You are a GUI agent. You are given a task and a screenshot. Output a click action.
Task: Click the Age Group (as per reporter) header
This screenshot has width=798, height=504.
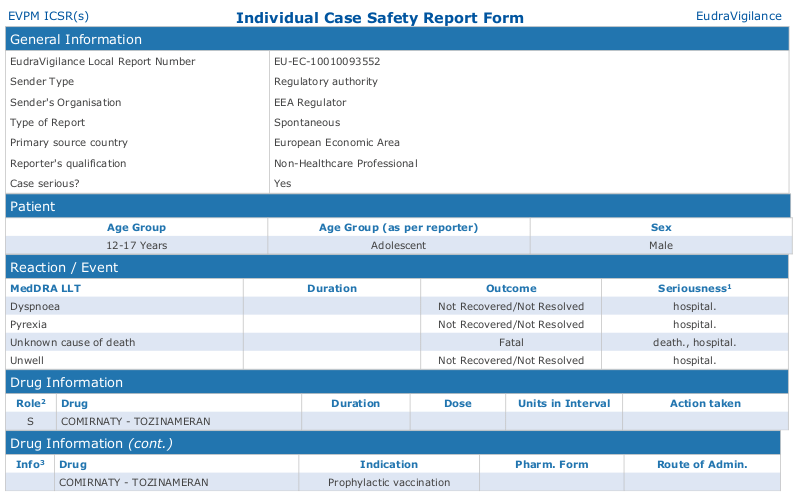(x=398, y=228)
